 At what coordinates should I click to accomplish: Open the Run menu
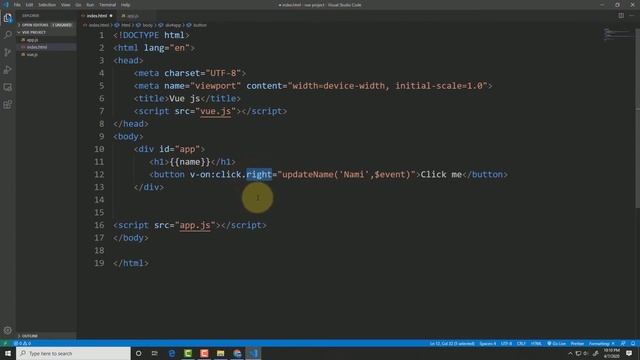pos(90,5)
